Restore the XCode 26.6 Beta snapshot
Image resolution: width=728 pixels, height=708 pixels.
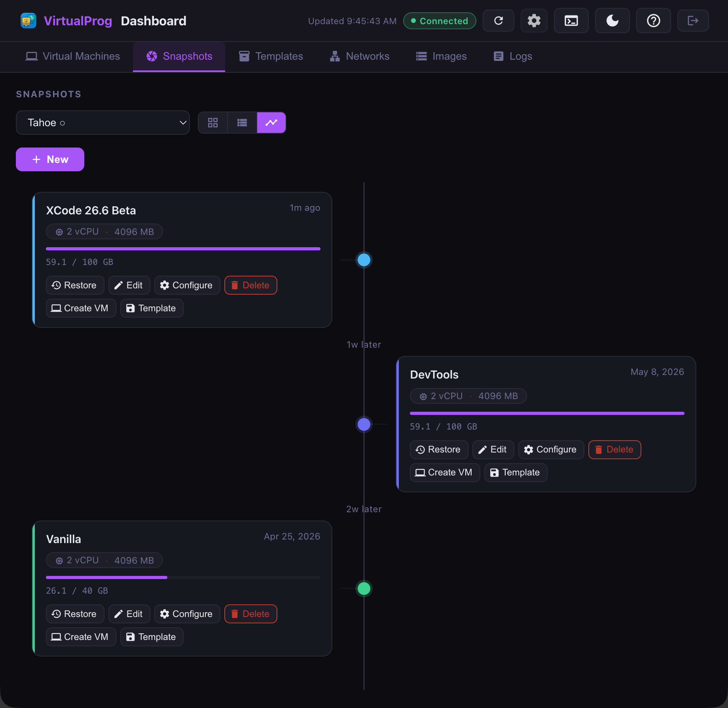pos(75,285)
